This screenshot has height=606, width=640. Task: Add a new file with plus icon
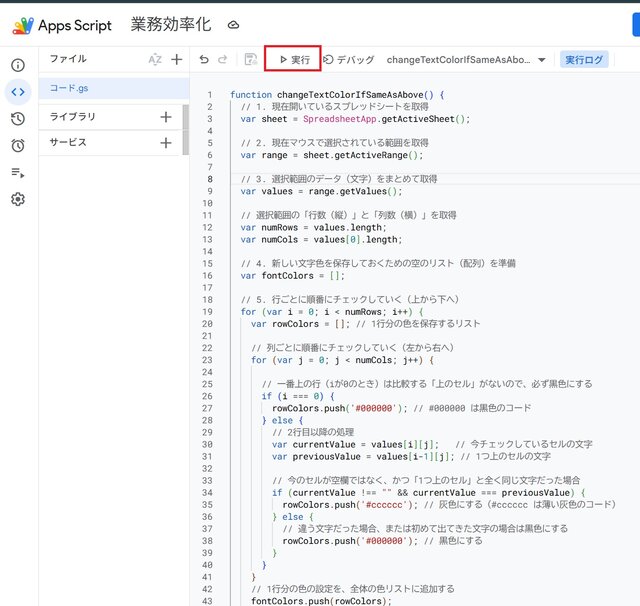176,60
